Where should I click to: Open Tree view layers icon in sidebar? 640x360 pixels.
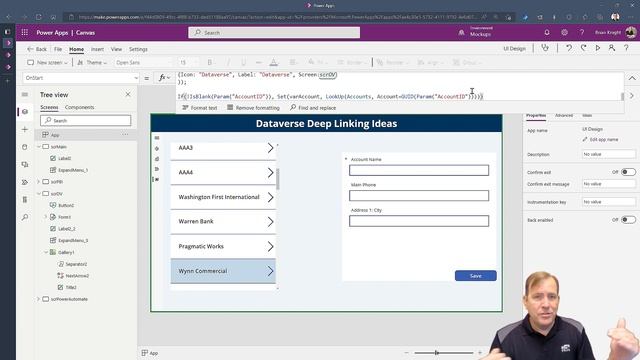pos(25,111)
